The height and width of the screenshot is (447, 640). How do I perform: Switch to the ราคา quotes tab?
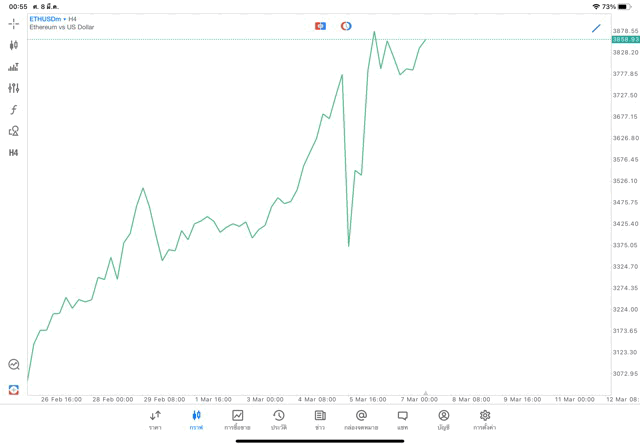(155, 420)
